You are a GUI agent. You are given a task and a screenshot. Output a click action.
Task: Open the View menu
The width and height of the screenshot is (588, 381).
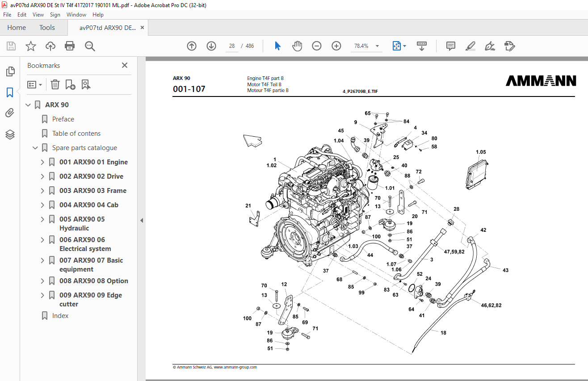38,15
